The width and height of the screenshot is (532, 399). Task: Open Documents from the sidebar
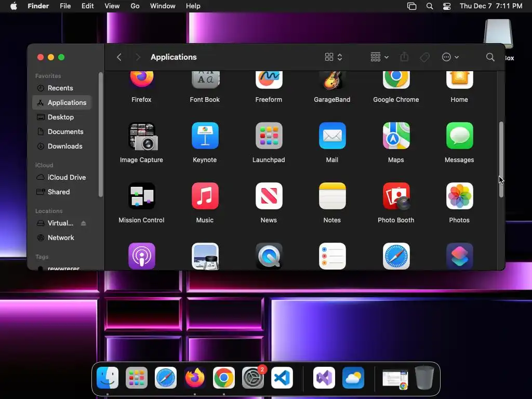(62, 131)
